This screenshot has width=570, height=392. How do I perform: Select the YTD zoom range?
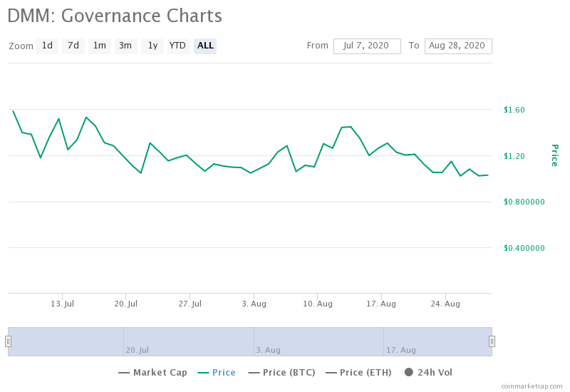pos(179,46)
